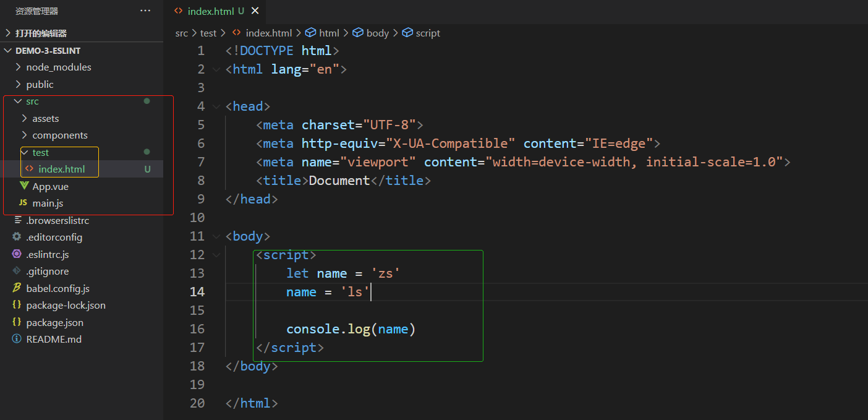Click the 资源管理器 explorer title
The width and height of the screenshot is (868, 420).
tap(37, 11)
